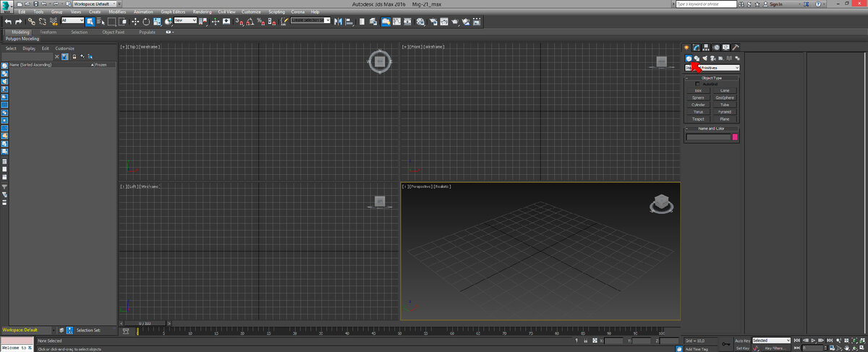Viewport: 868px width, 352px height.
Task: Activate the Bind to Space Warp tool
Action: 54,21
